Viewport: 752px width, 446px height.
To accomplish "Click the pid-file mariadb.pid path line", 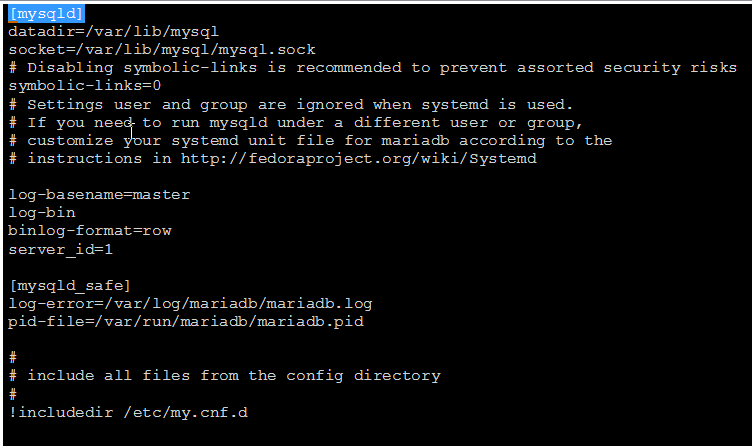I will pos(186,321).
